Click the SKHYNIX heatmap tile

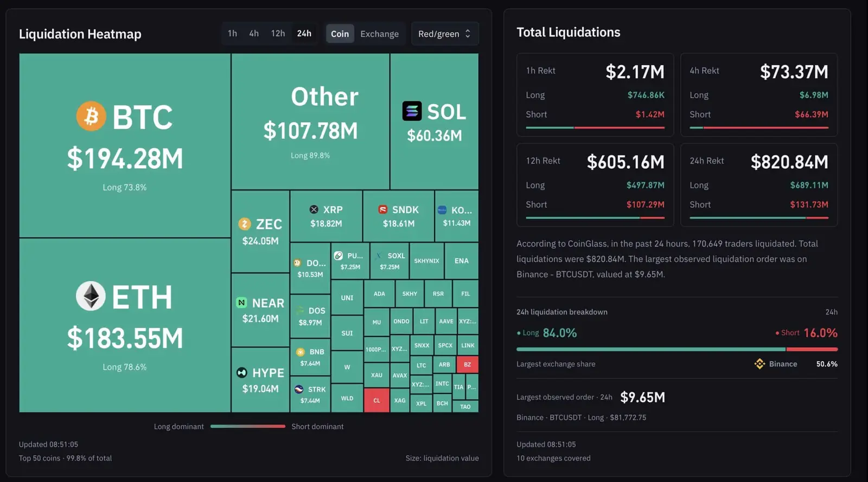tap(427, 261)
